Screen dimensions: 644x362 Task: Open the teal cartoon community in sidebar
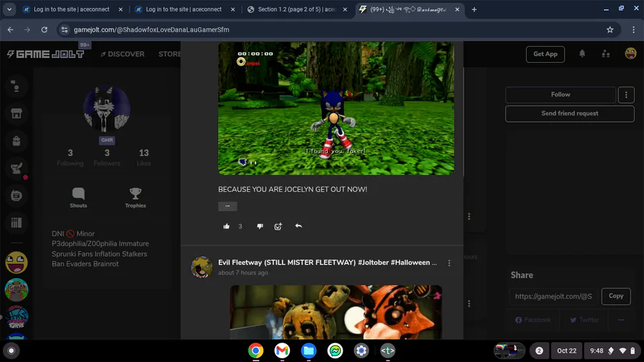point(16,290)
